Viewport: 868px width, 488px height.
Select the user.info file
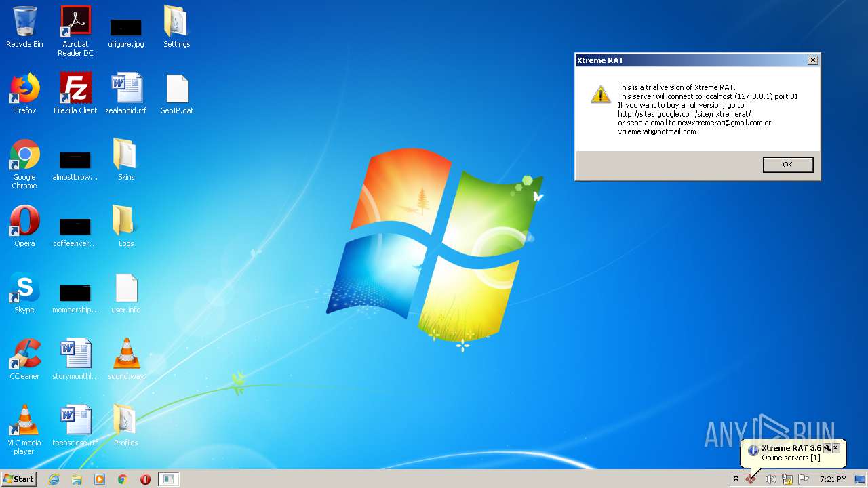(126, 293)
